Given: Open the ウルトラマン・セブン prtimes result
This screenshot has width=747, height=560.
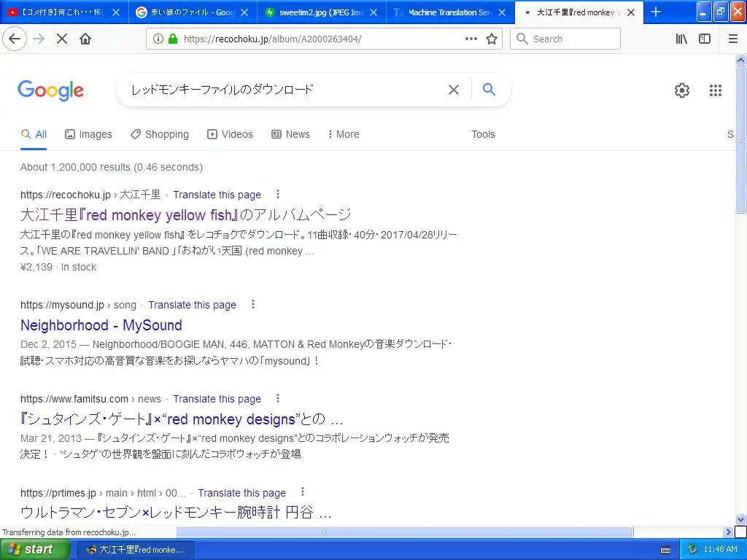Looking at the screenshot, I should (x=176, y=513).
